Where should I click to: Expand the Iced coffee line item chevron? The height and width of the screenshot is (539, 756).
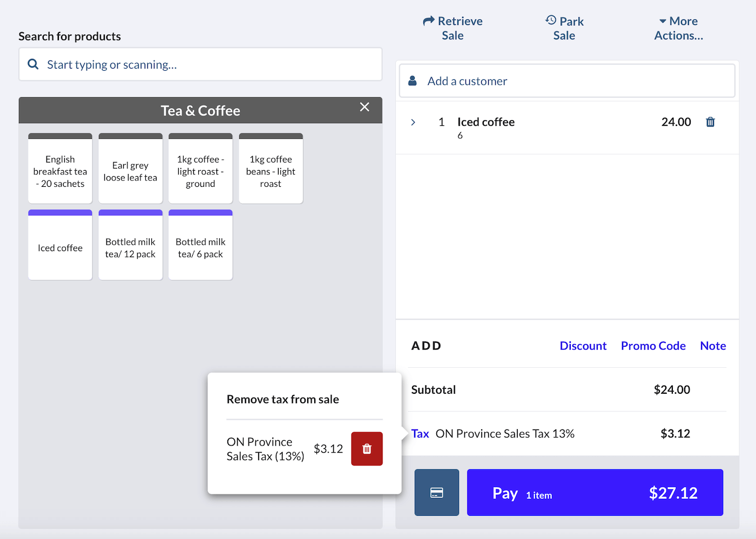click(413, 122)
